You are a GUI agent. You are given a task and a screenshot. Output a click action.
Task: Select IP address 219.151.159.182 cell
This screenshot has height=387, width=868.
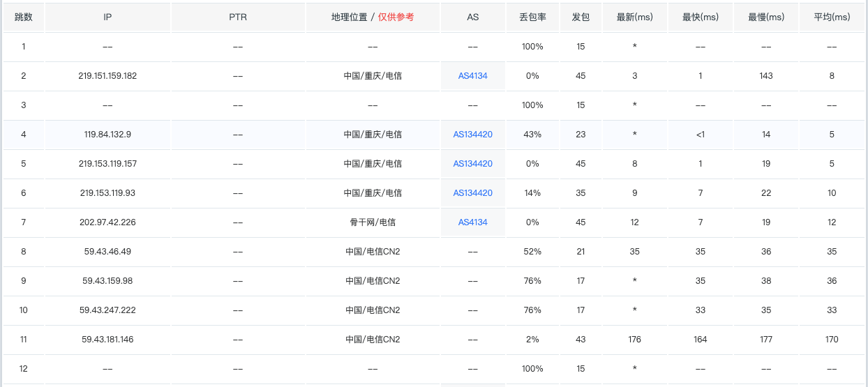[x=107, y=76]
